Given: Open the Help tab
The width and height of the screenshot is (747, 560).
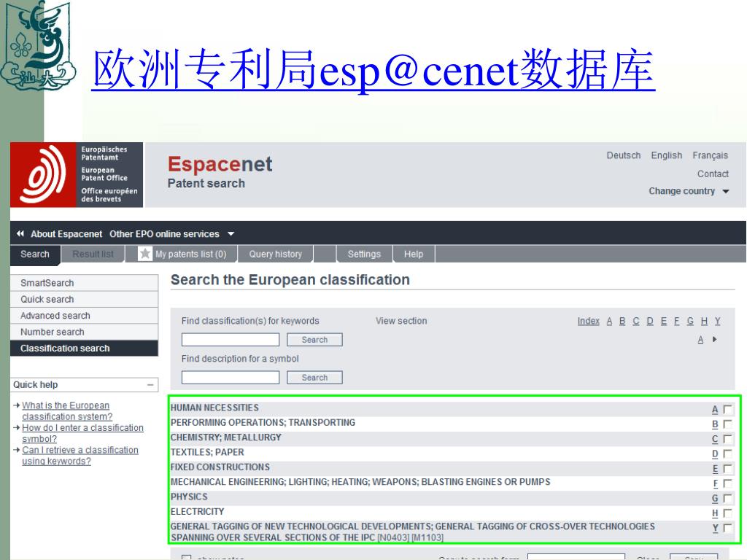Looking at the screenshot, I should click(414, 254).
